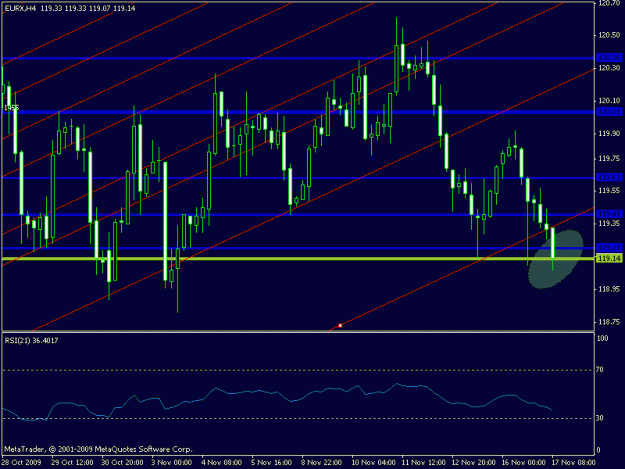Click the RSI scale label 70

[600, 370]
